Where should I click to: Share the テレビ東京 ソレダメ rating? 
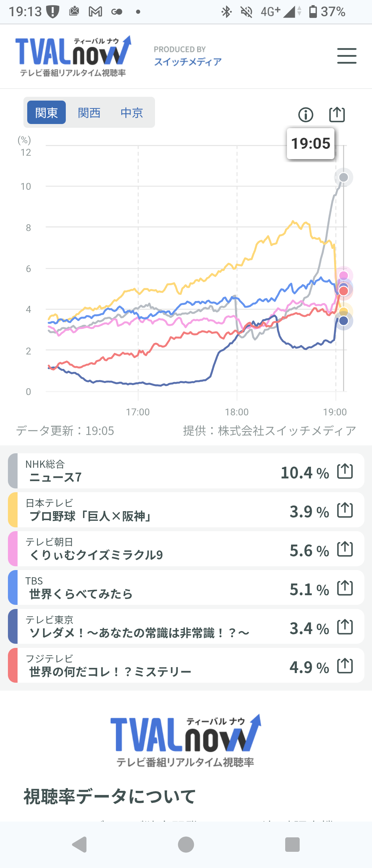click(x=345, y=627)
